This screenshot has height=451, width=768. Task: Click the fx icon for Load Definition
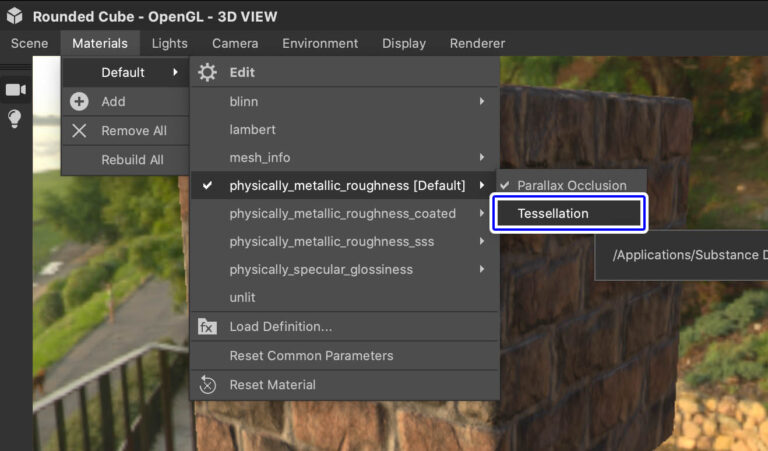tap(207, 327)
